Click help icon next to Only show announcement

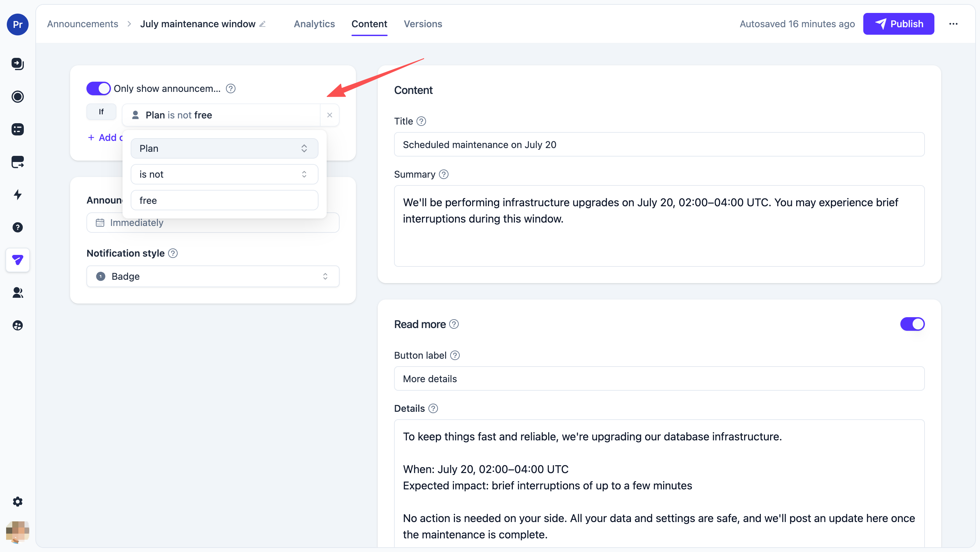tap(231, 88)
